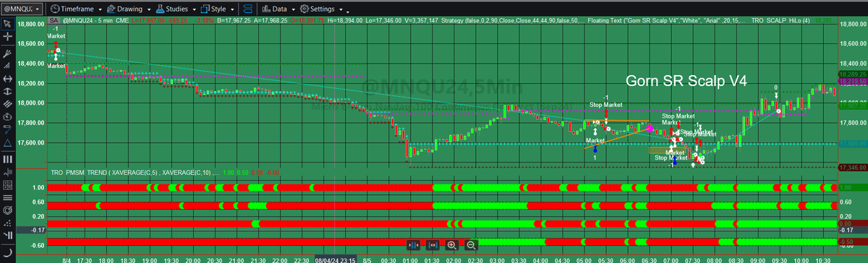Image resolution: width=868 pixels, height=263 pixels.
Task: Click the decrease bar spacing icon
Action: click(414, 246)
